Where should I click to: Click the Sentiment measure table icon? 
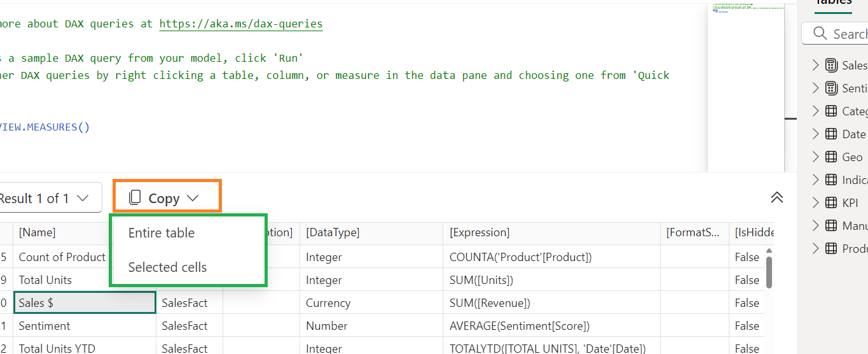[x=831, y=88]
